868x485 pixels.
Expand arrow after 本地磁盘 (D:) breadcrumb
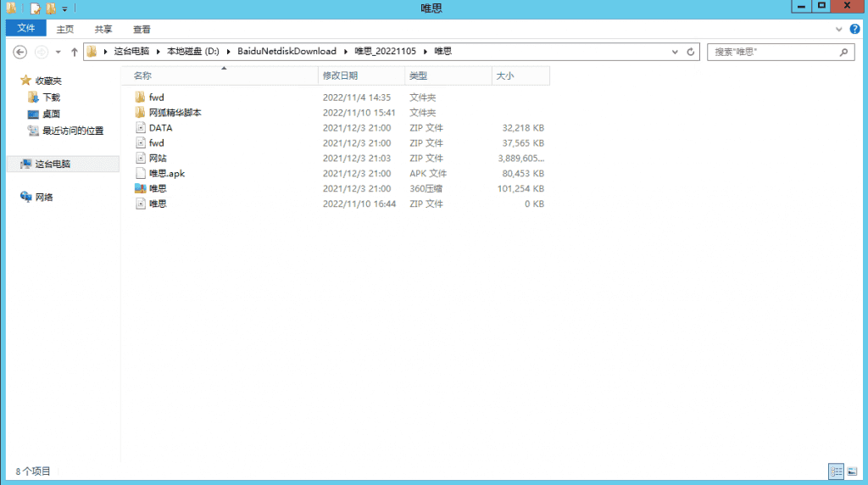[228, 52]
